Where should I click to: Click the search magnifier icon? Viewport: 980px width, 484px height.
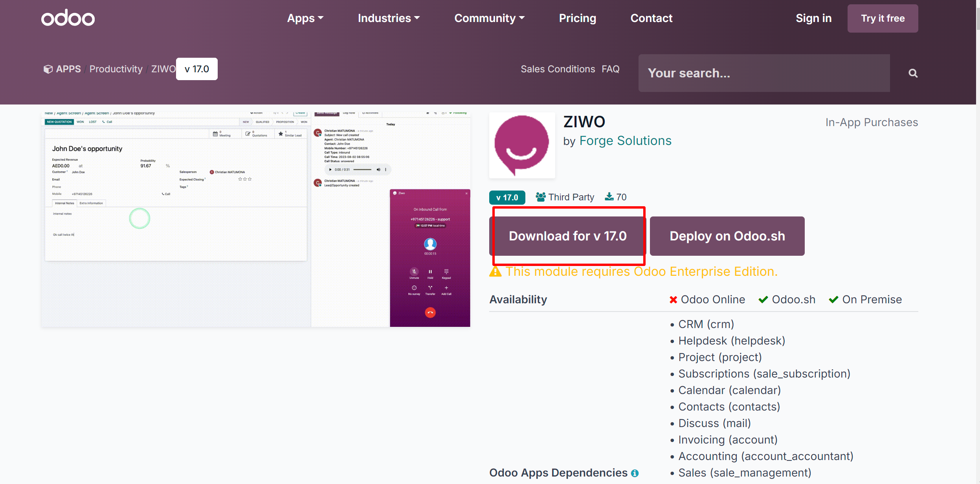click(x=913, y=73)
